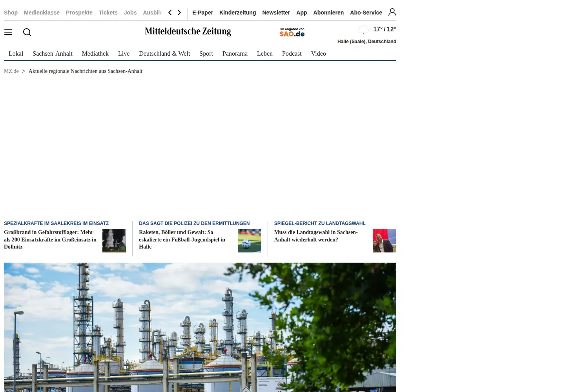Select the Leben menu item
The height and width of the screenshot is (392, 565).
tap(265, 54)
